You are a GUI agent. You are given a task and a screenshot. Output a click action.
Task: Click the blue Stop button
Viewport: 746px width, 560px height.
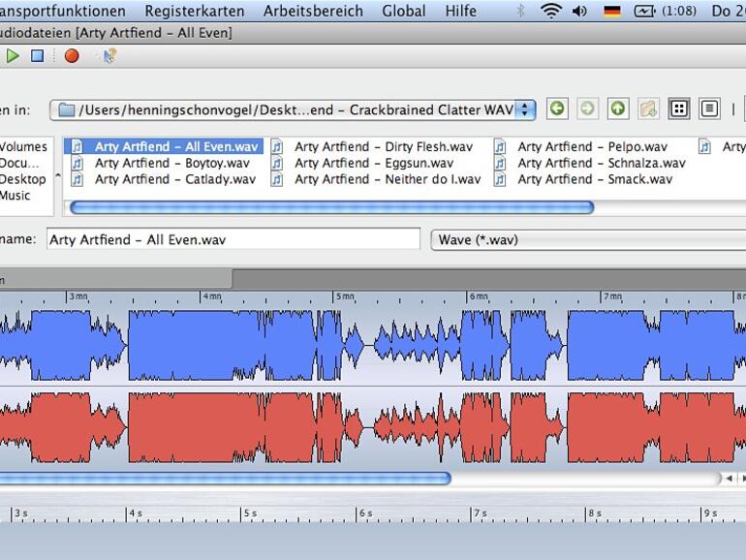click(37, 56)
